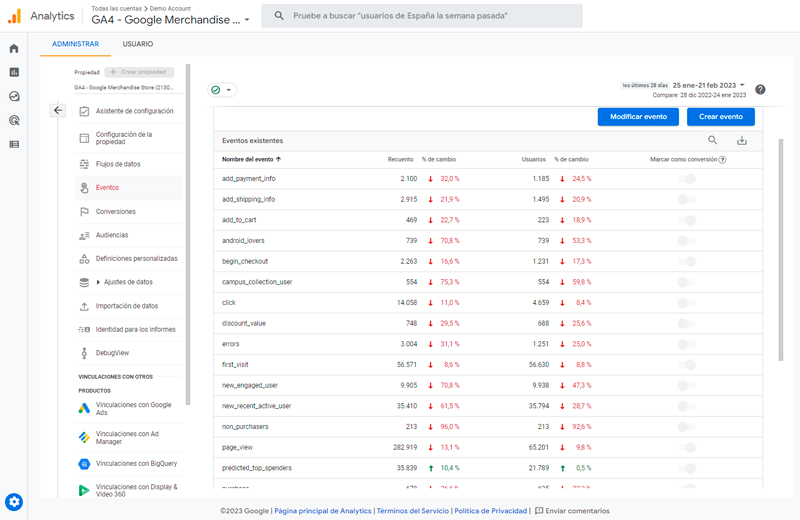Toggle conversion for click event
This screenshot has width=800, height=520.
tap(687, 303)
